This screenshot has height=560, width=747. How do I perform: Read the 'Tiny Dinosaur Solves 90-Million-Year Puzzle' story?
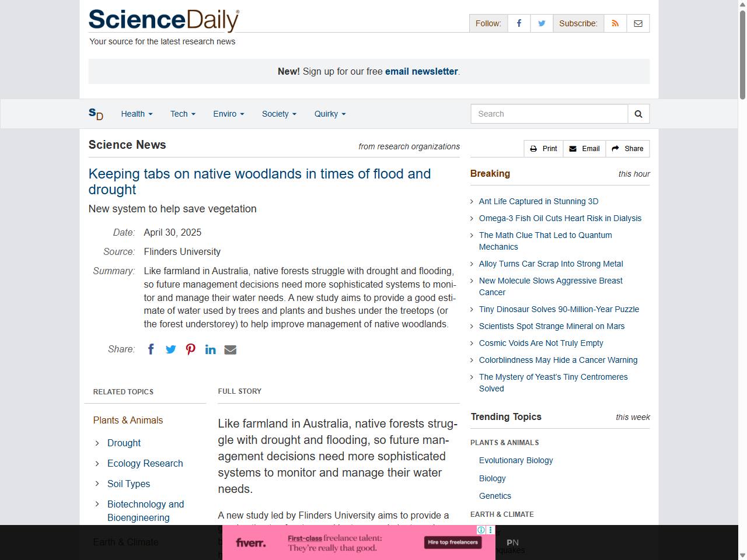coord(558,309)
